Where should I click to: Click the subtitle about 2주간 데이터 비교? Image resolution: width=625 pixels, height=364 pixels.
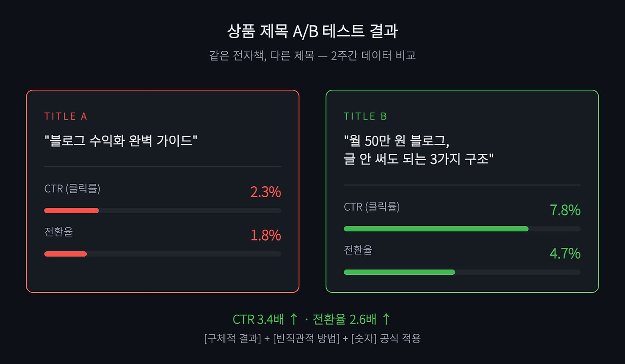coord(312,55)
